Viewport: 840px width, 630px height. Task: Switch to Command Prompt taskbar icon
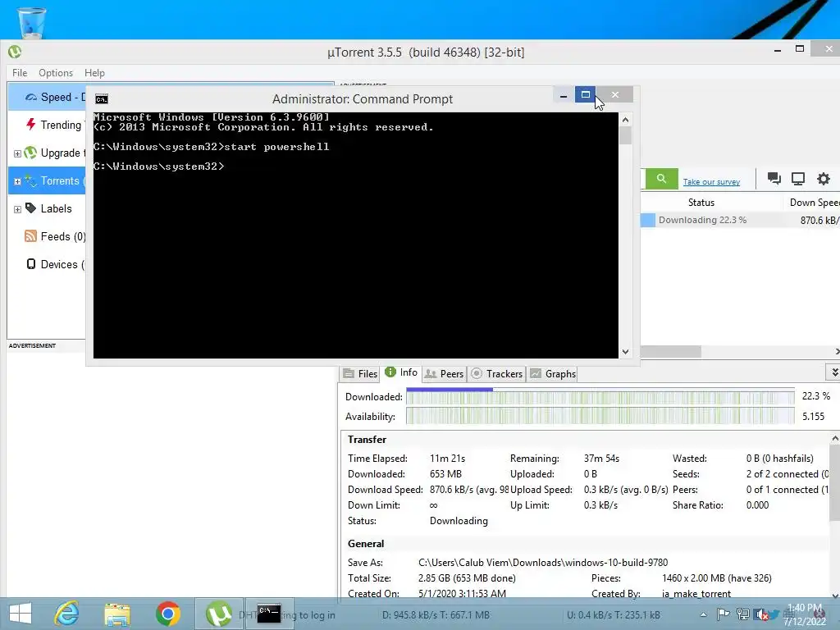tap(269, 614)
